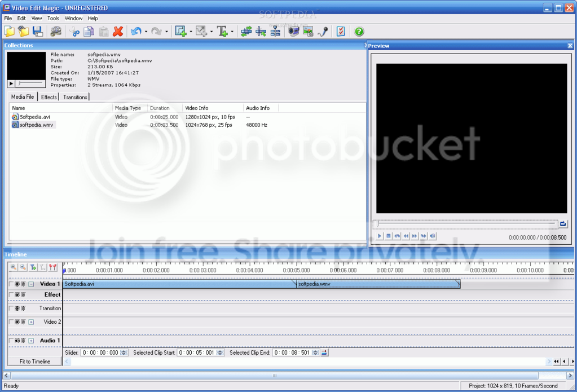Check the Effect track checkbox
This screenshot has height=392, width=577.
[11, 295]
